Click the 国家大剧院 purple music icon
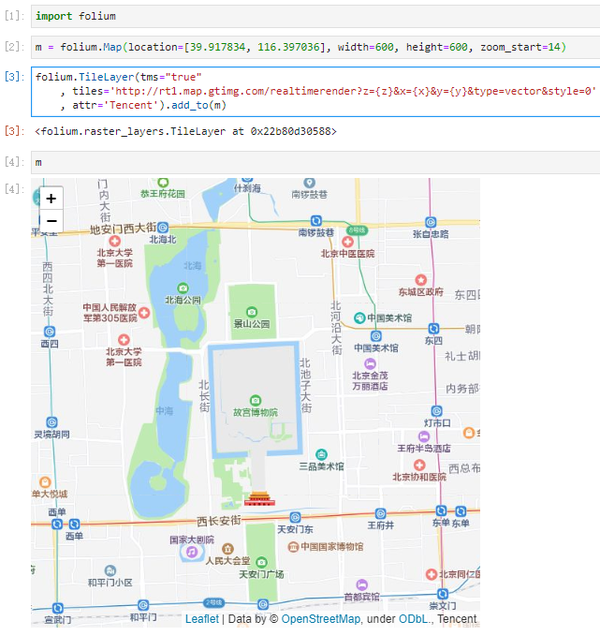Viewport: 600px width, 636px height. (192, 552)
